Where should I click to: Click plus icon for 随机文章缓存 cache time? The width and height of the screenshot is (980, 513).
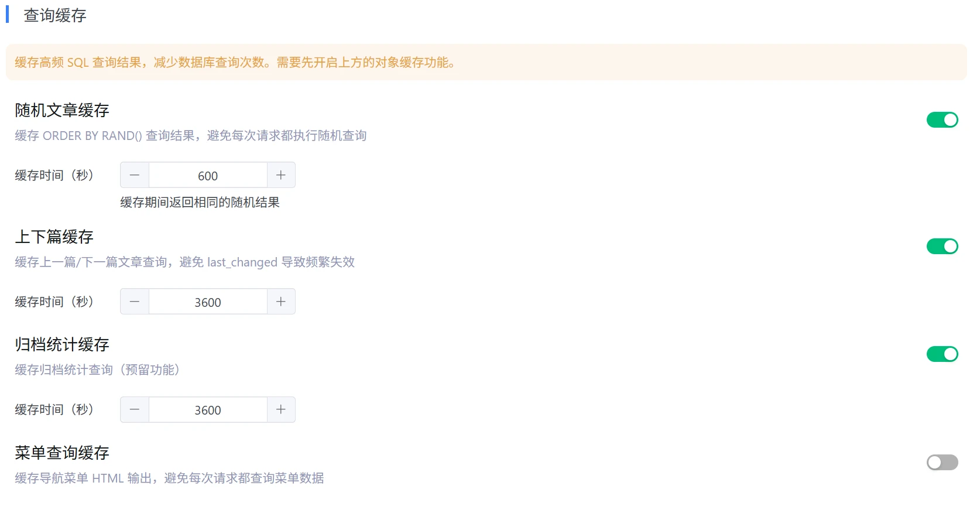[281, 175]
